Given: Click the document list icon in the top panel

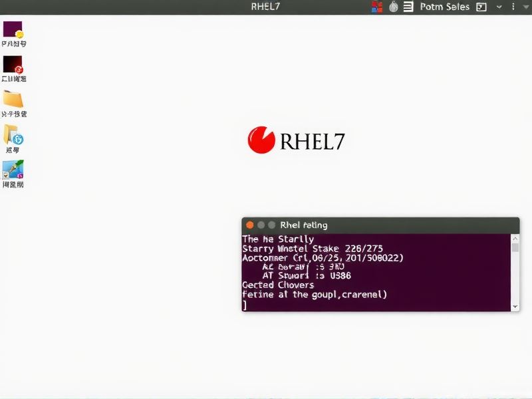Looking at the screenshot, I should (x=408, y=7).
